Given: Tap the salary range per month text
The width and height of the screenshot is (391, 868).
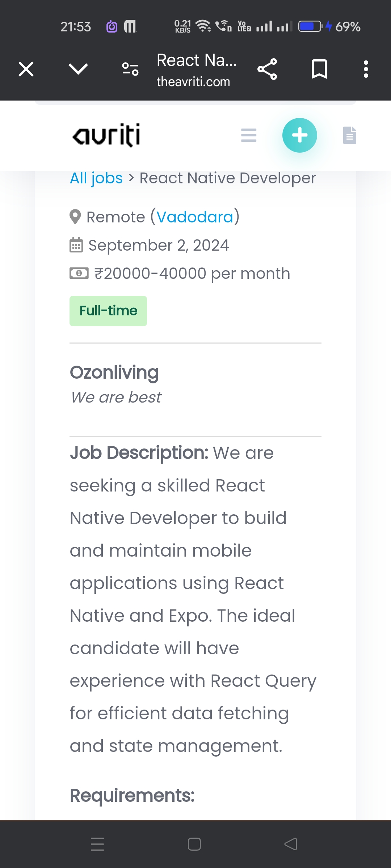Looking at the screenshot, I should point(192,274).
